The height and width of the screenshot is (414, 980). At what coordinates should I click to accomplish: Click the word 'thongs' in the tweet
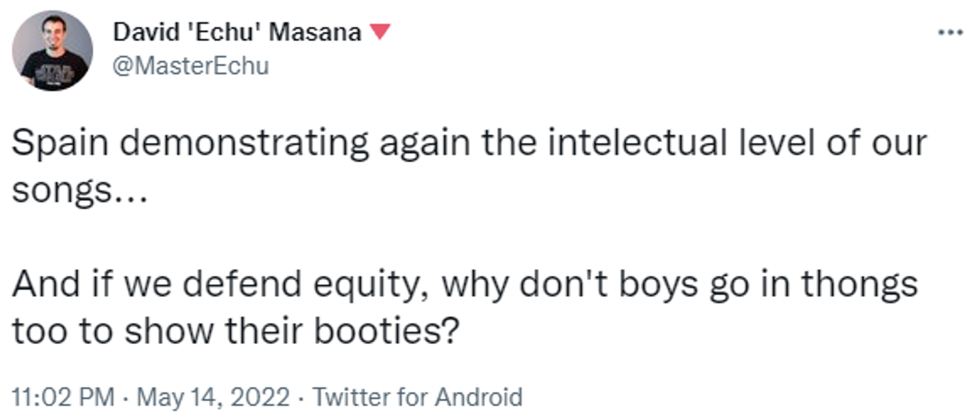click(860, 286)
